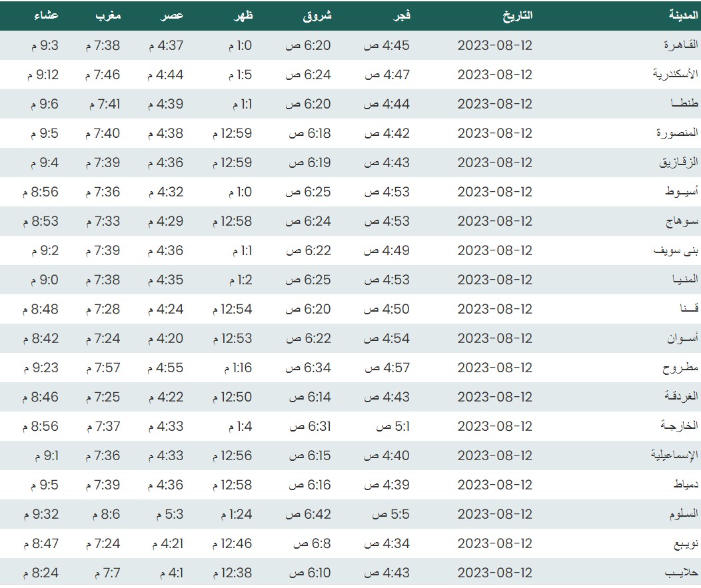Select the عشاء column header
701x588 pixels.
[46, 15]
